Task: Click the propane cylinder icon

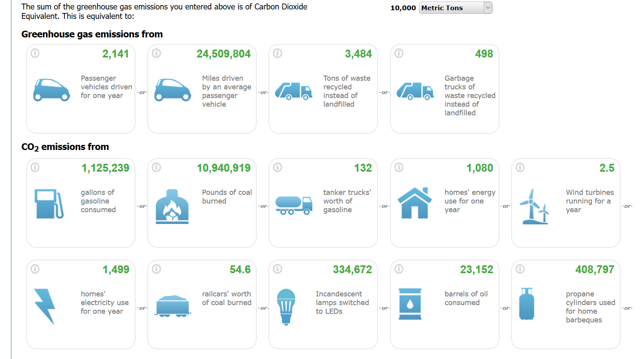Action: pyautogui.click(x=526, y=303)
